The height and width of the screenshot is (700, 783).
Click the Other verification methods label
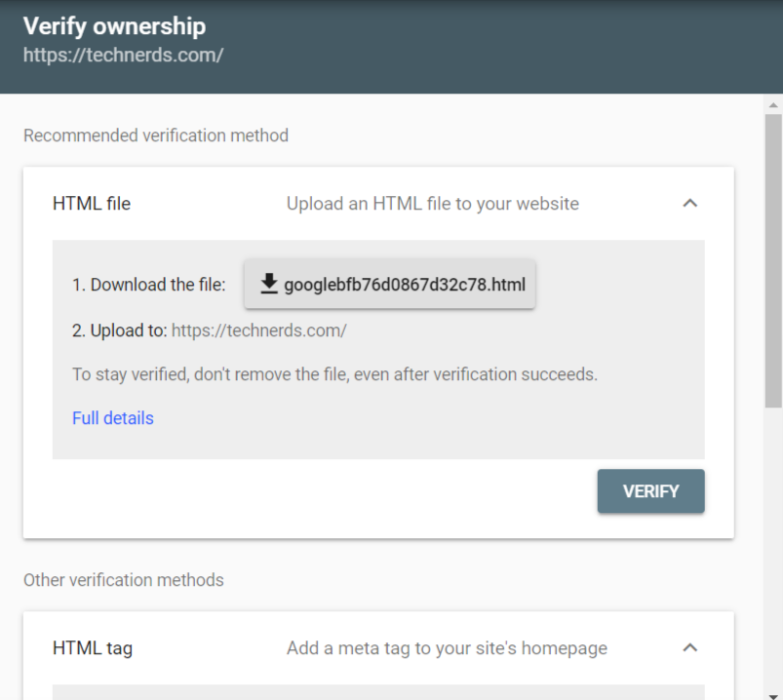123,580
